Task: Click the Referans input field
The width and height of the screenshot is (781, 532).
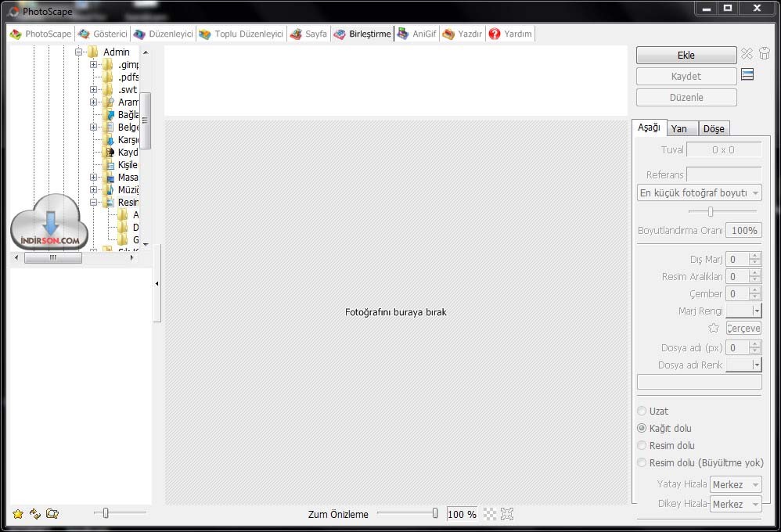Action: (724, 174)
